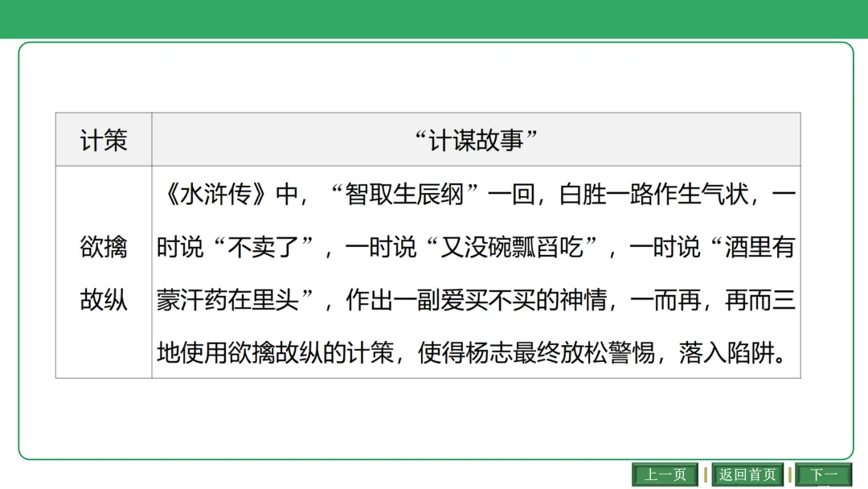Click the 返回首页 button

tap(747, 475)
